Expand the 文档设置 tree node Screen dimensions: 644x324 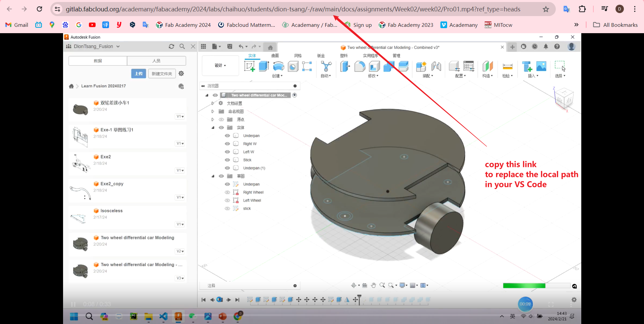[x=213, y=103]
